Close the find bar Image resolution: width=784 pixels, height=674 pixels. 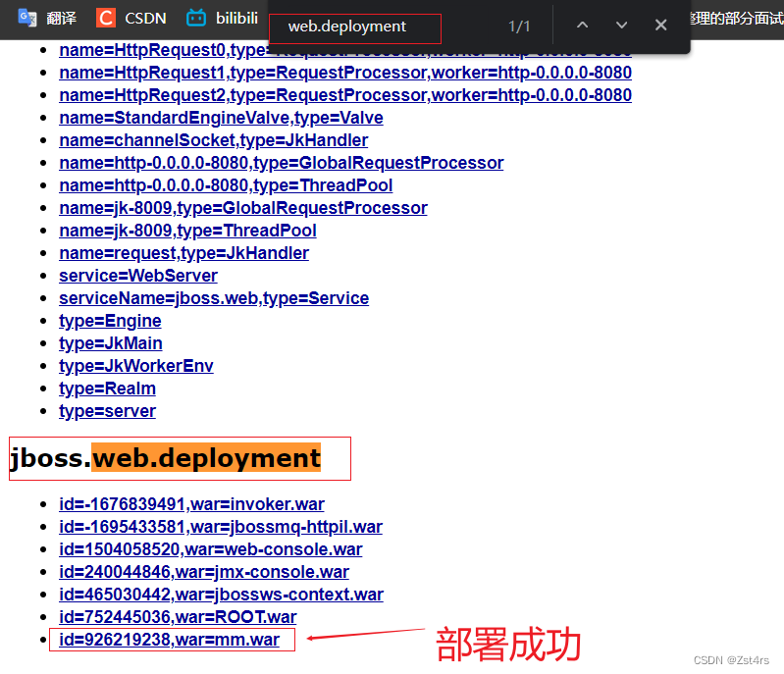click(x=660, y=25)
